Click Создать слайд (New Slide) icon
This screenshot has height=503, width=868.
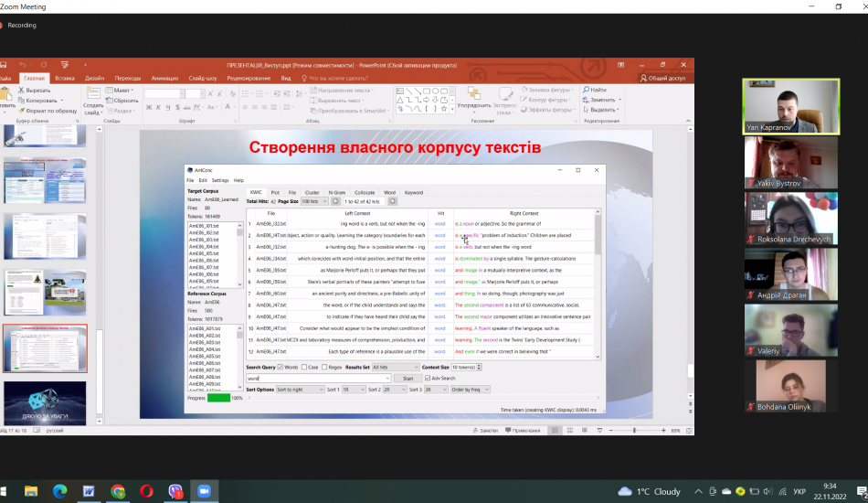point(93,95)
